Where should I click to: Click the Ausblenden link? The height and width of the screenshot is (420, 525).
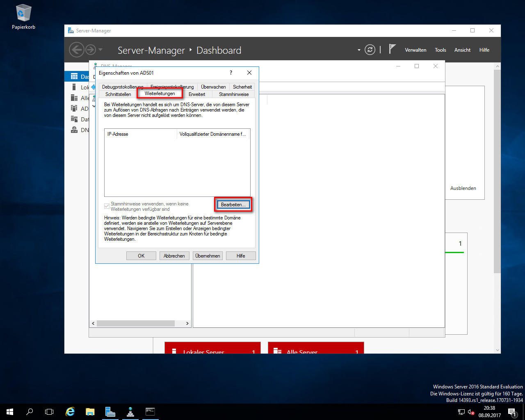(x=463, y=188)
